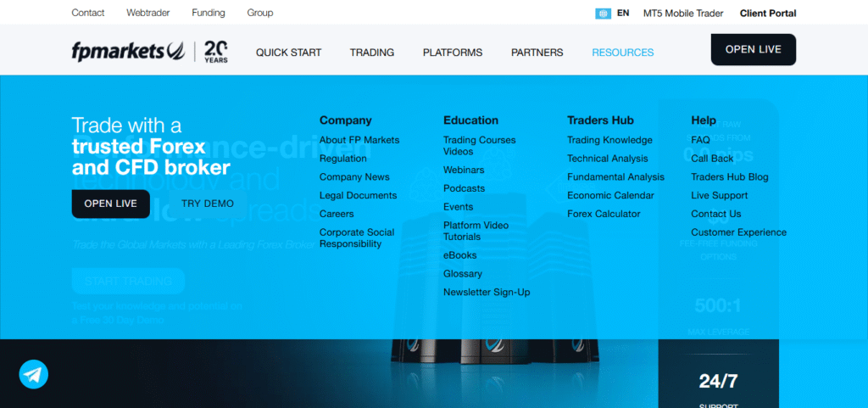Image resolution: width=868 pixels, height=408 pixels.
Task: Open Customer Experience
Action: coord(738,232)
